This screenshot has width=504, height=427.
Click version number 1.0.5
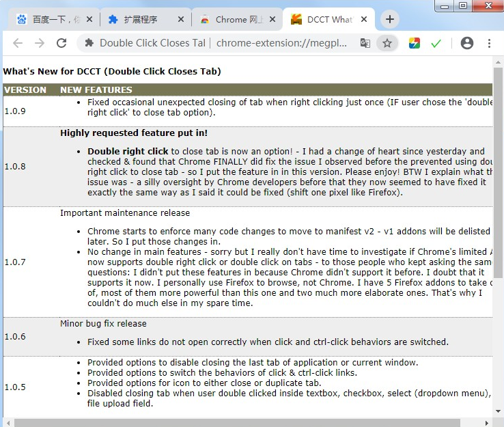pos(15,387)
